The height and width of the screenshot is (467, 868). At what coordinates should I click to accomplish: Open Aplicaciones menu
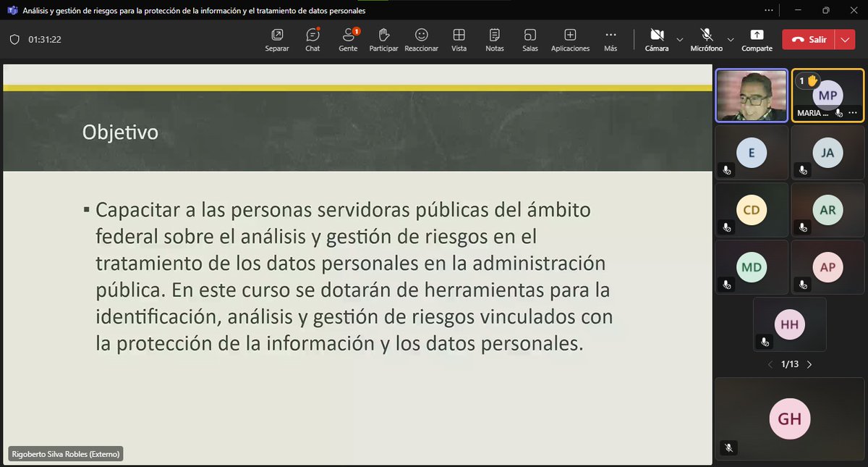[570, 40]
